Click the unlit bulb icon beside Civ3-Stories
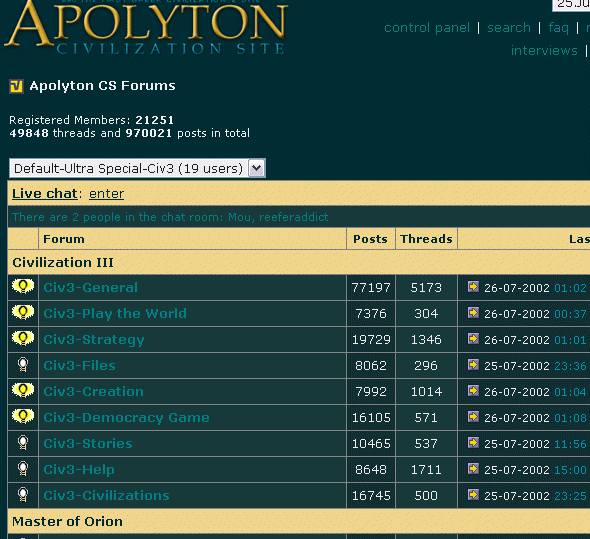590x539 pixels. pyautogui.click(x=23, y=443)
